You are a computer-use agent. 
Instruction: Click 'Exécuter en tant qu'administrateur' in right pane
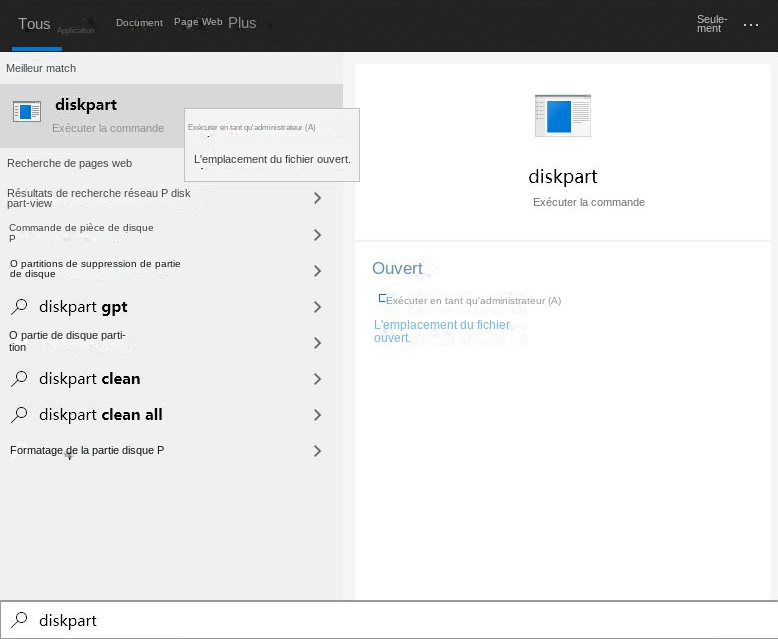tap(473, 301)
